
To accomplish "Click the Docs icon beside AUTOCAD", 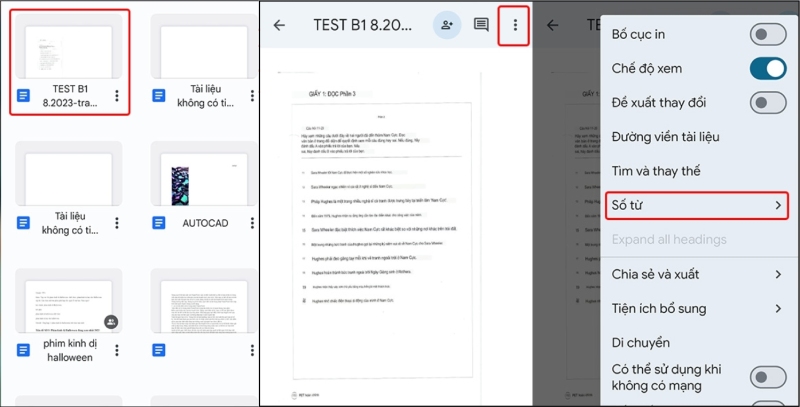I will tap(159, 223).
